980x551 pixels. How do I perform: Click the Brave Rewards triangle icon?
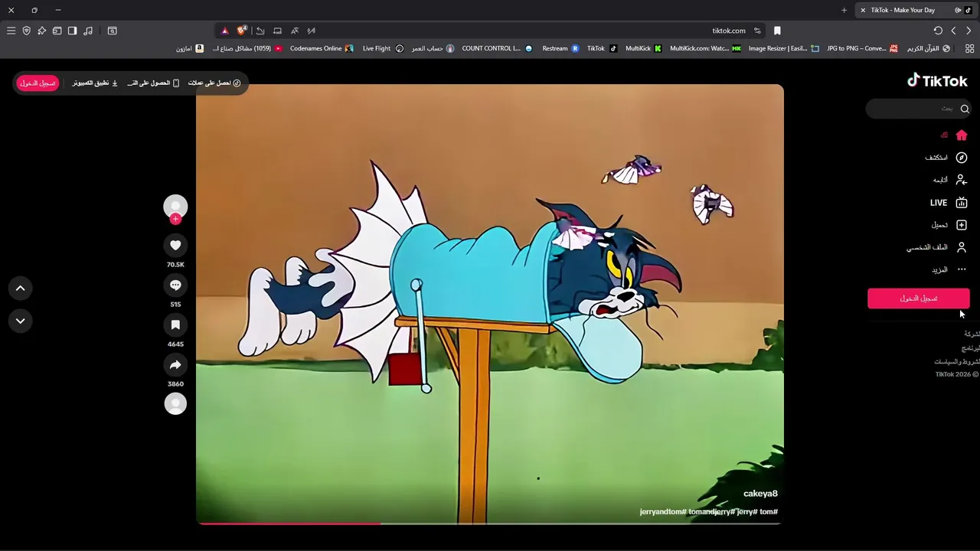(x=224, y=31)
